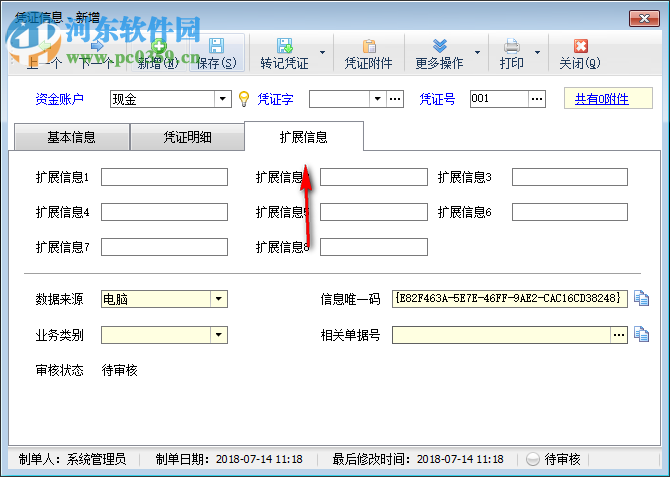Open the 共有0附件 link

[x=601, y=99]
